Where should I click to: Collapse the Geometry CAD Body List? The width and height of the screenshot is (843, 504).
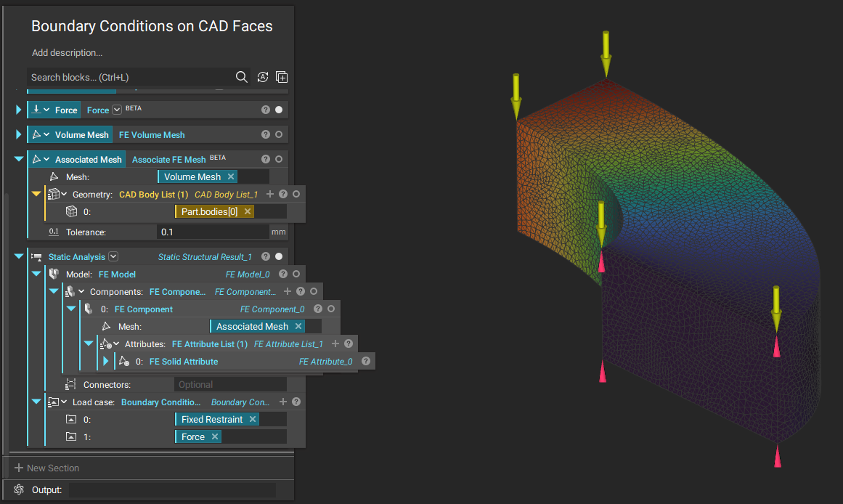36,194
